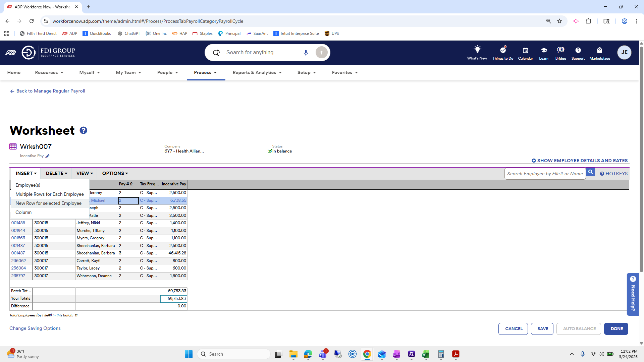
Task: Open the OPTIONS dropdown
Action: click(x=114, y=173)
